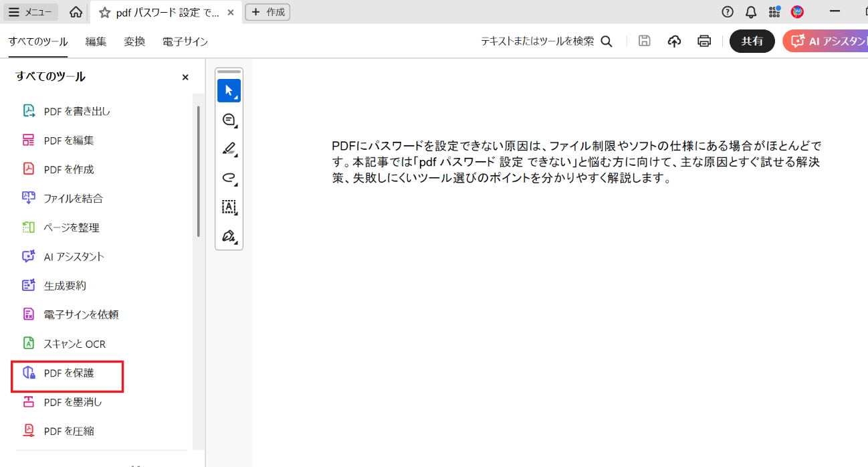Select the text selection box tool
Image resolution: width=868 pixels, height=467 pixels.
229,207
